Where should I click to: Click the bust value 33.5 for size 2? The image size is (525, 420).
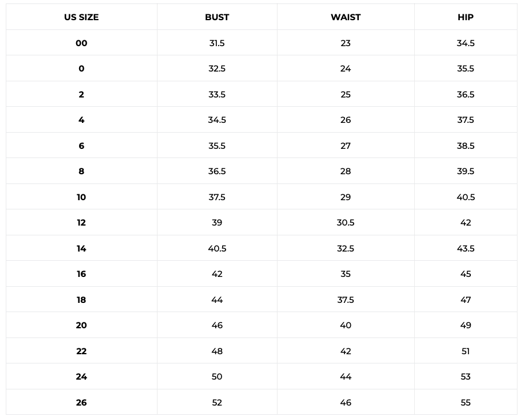[x=217, y=95]
